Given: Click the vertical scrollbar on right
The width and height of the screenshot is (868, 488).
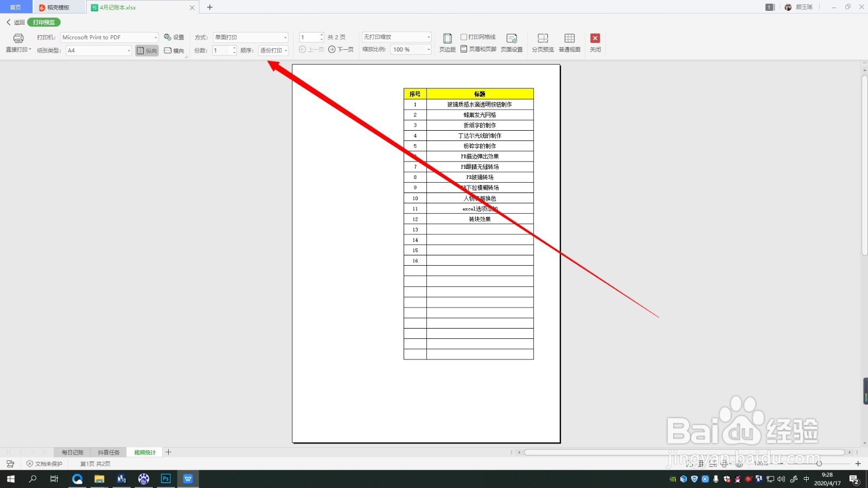Looking at the screenshot, I should pyautogui.click(x=865, y=165).
